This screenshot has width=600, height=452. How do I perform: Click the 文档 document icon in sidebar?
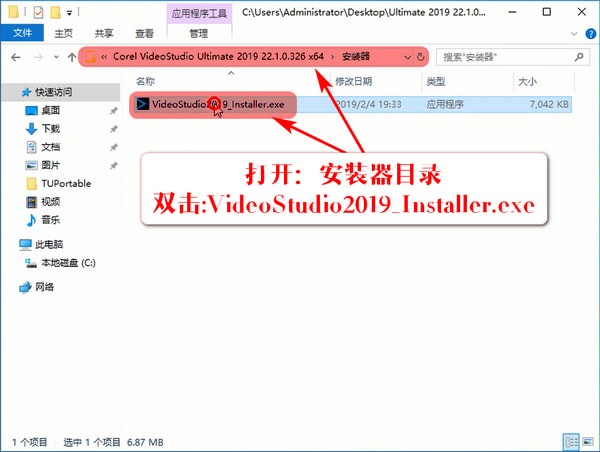(31, 147)
